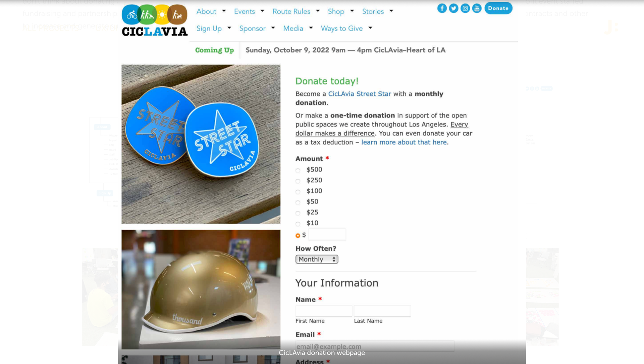The image size is (644, 364).
Task: Select the $500 donation amount
Action: pyautogui.click(x=298, y=171)
